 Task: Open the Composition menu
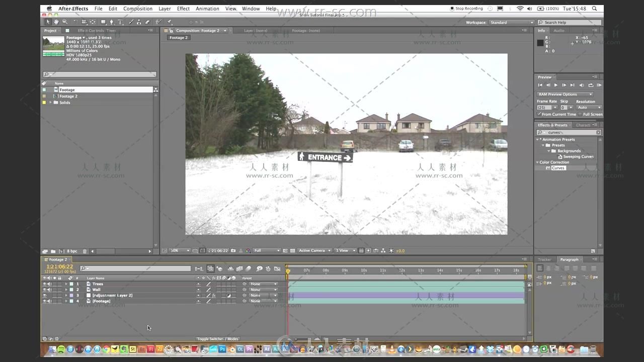pyautogui.click(x=138, y=9)
